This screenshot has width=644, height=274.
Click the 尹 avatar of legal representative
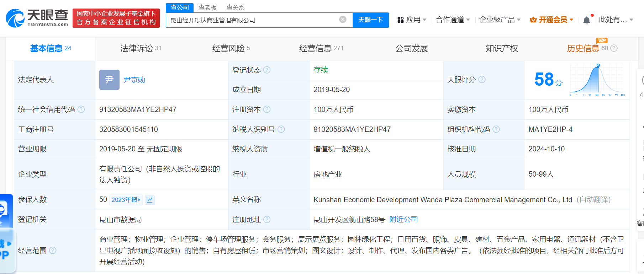tap(109, 80)
